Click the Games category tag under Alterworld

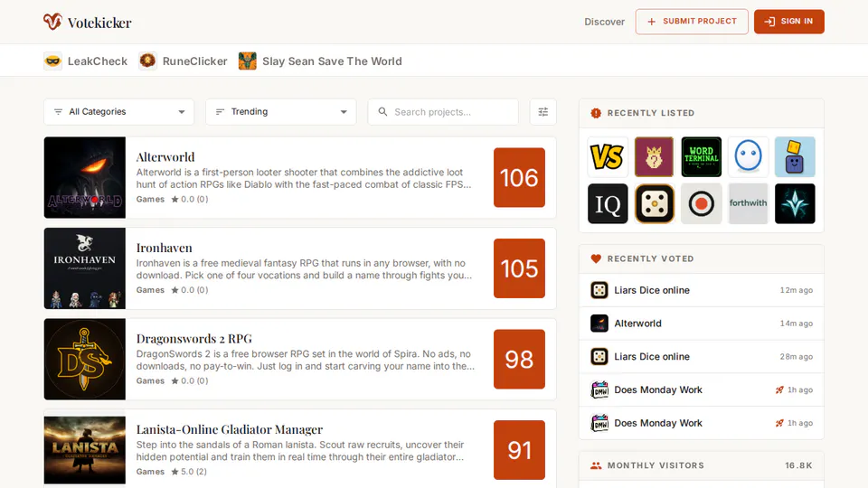point(150,199)
